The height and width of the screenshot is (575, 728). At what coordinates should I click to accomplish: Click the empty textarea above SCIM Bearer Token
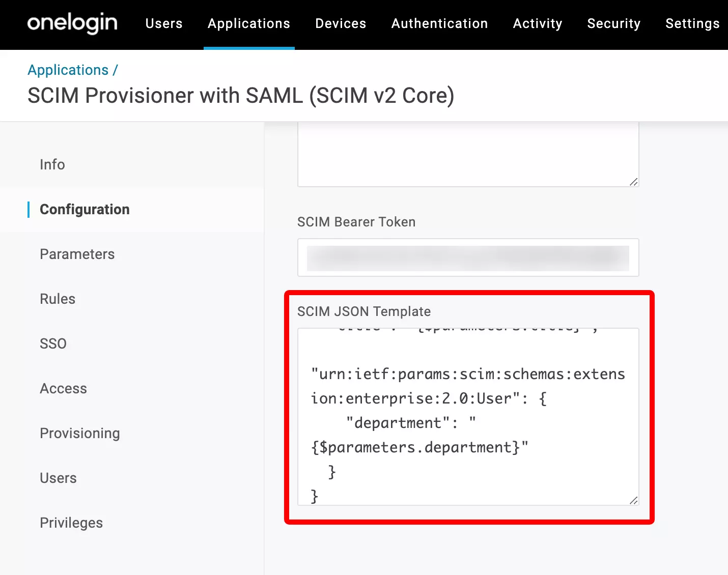click(468, 155)
